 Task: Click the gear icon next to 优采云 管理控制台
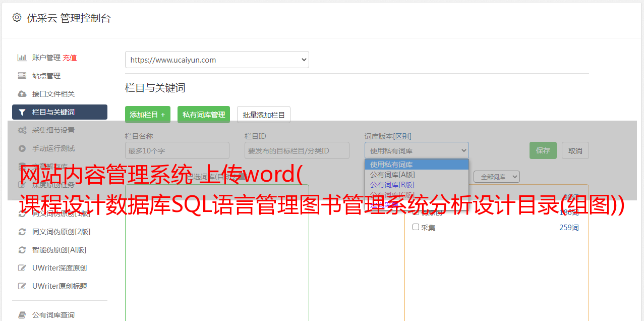click(17, 18)
